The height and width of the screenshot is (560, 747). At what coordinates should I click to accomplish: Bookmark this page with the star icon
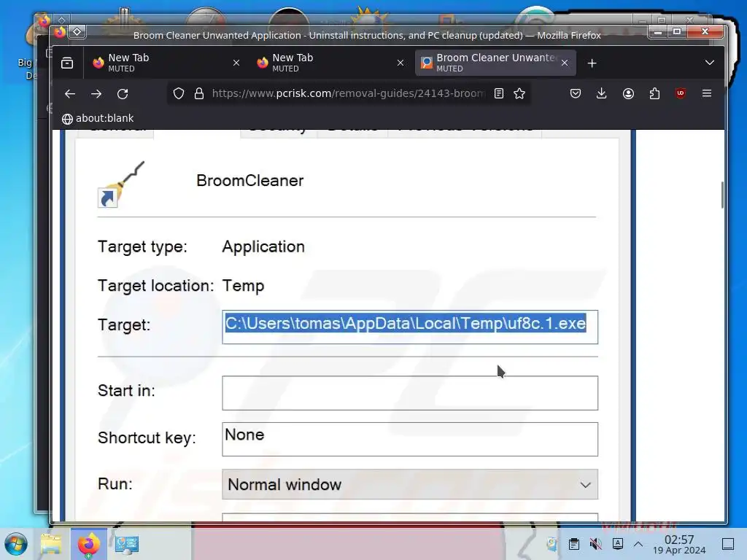[x=519, y=93]
